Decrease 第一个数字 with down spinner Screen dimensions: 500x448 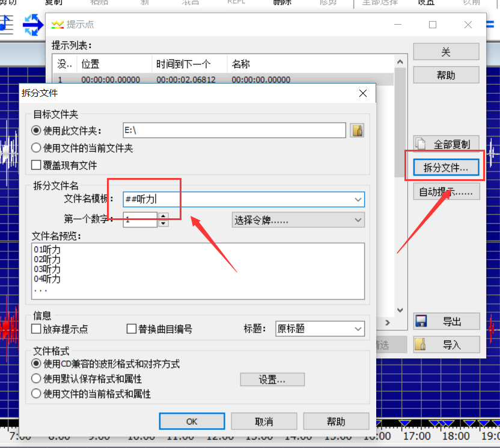point(163,223)
